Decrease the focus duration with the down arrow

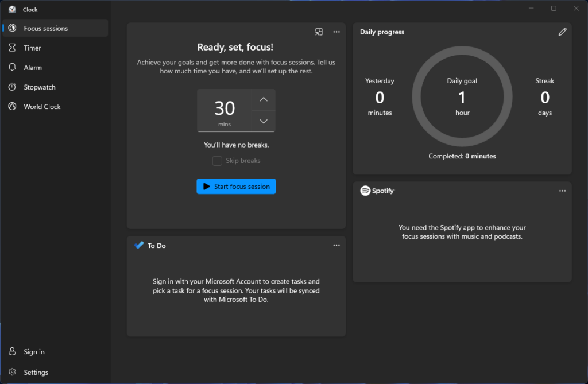pos(263,121)
